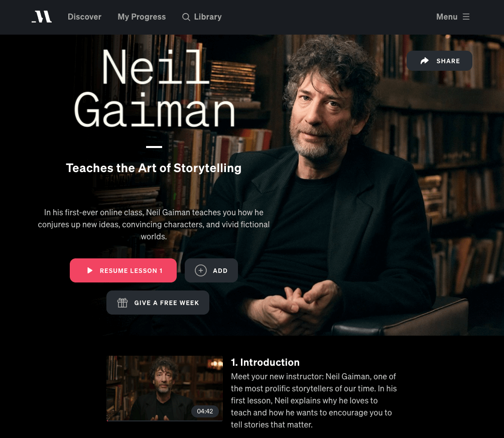Click the MasterClass M logo
The image size is (504, 438).
point(42,17)
